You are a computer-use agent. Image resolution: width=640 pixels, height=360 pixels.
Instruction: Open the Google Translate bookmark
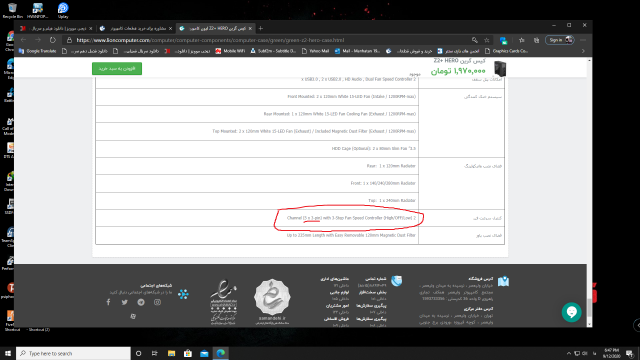pos(37,51)
